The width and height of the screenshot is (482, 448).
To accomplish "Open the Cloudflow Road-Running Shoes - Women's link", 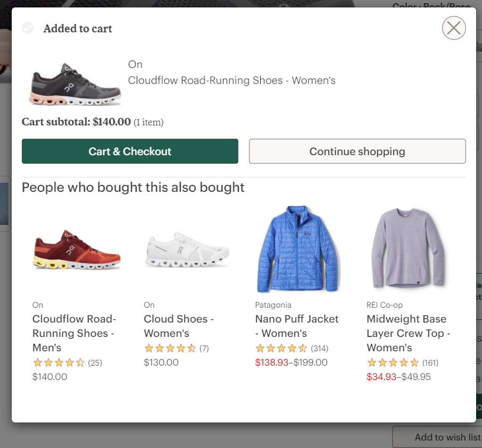I will click(231, 81).
